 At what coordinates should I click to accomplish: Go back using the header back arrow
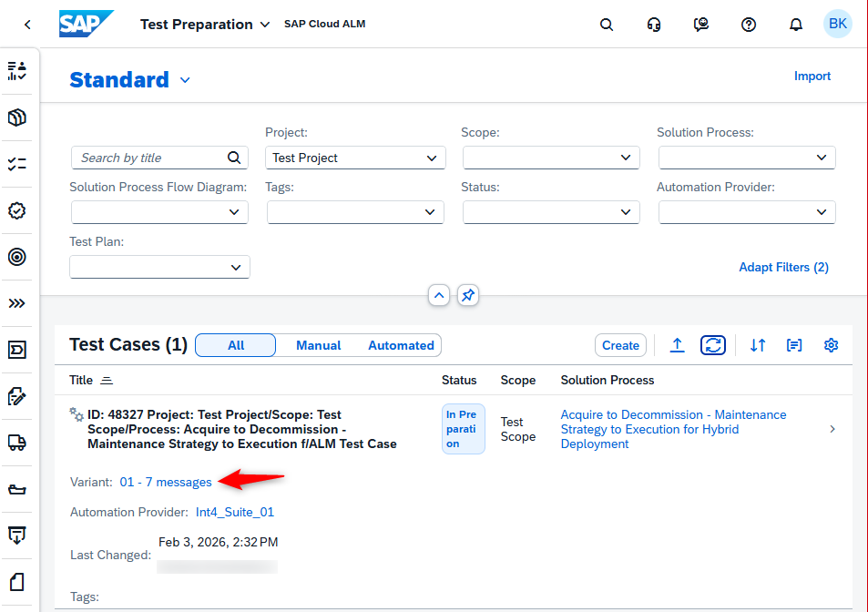(27, 25)
